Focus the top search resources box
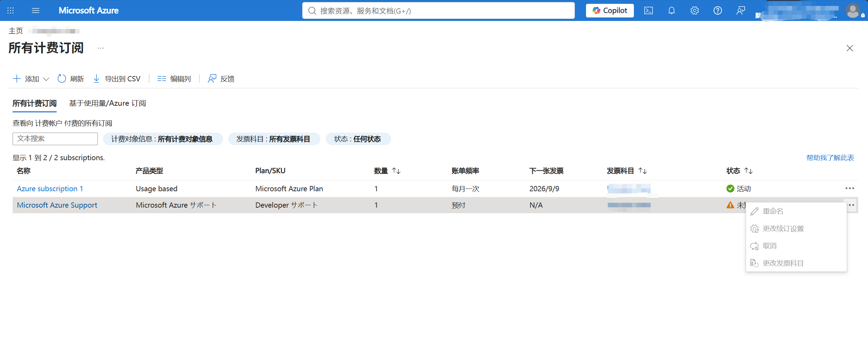The width and height of the screenshot is (868, 357). coord(439,10)
